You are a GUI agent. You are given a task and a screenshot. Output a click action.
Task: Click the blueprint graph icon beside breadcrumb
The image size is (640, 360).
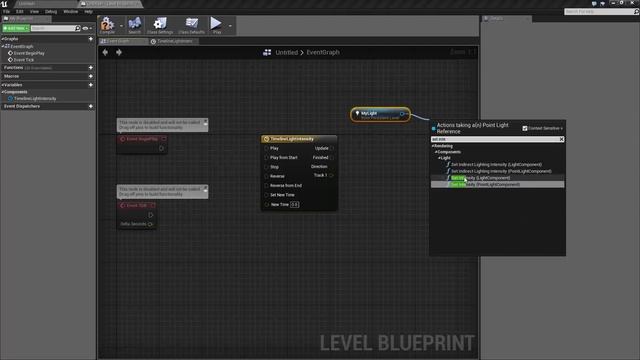tap(267, 52)
